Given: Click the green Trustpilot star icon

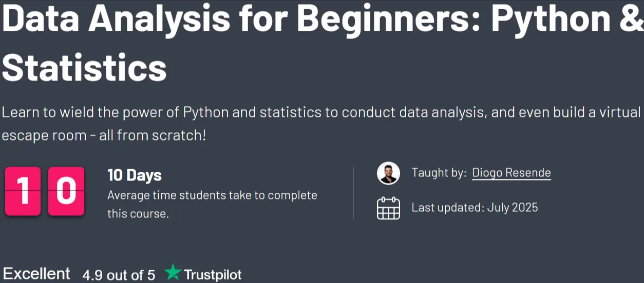Looking at the screenshot, I should point(173,273).
